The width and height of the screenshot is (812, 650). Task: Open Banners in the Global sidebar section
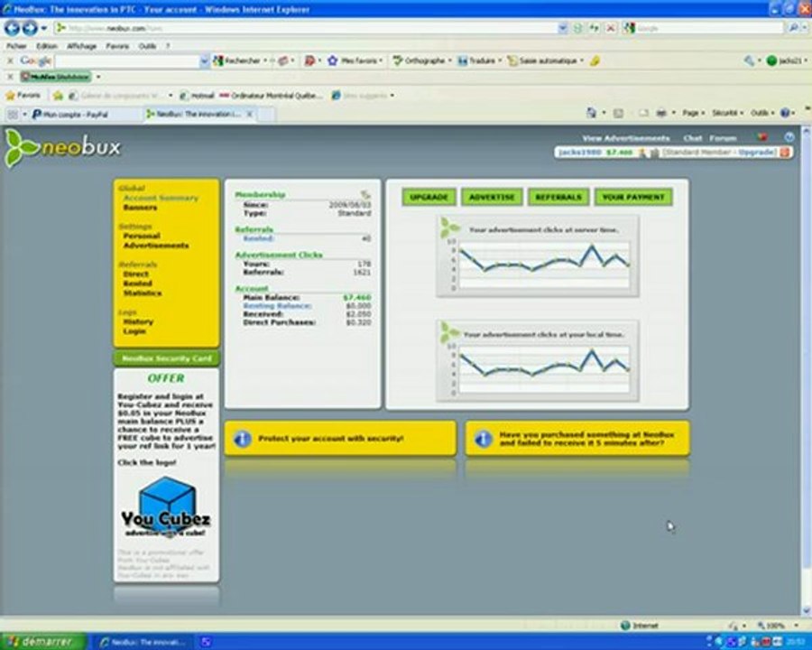pyautogui.click(x=140, y=208)
